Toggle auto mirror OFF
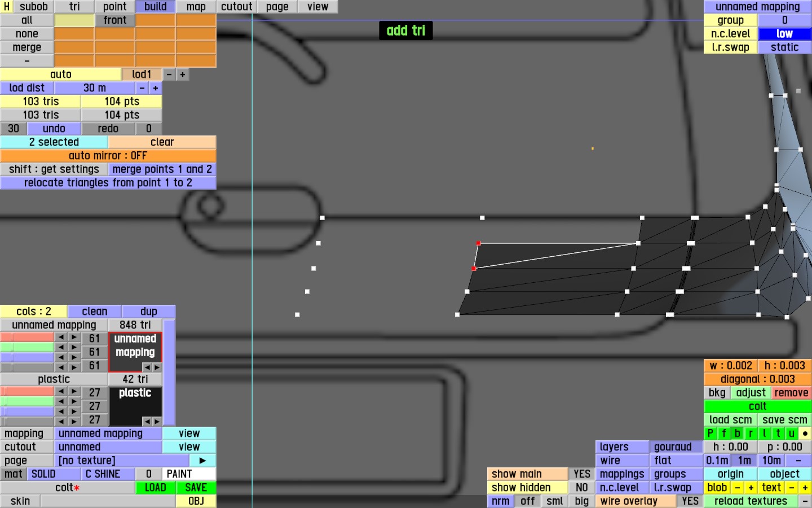 (108, 156)
